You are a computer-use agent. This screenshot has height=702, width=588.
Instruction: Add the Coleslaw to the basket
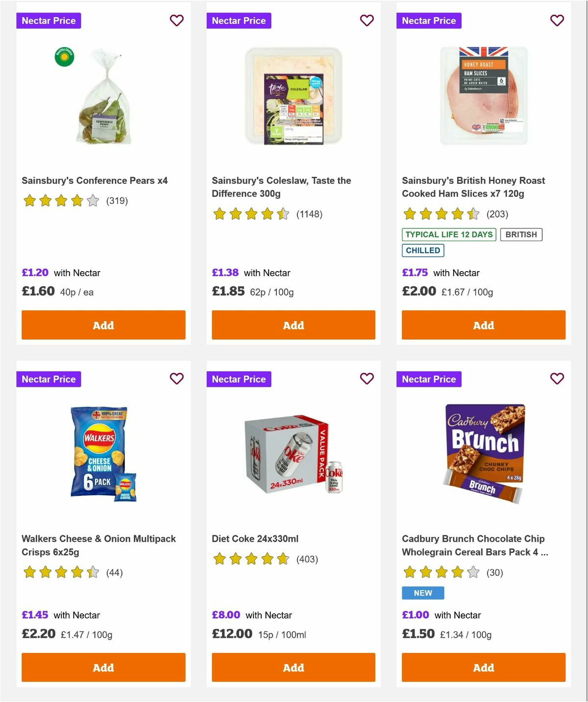coord(293,325)
